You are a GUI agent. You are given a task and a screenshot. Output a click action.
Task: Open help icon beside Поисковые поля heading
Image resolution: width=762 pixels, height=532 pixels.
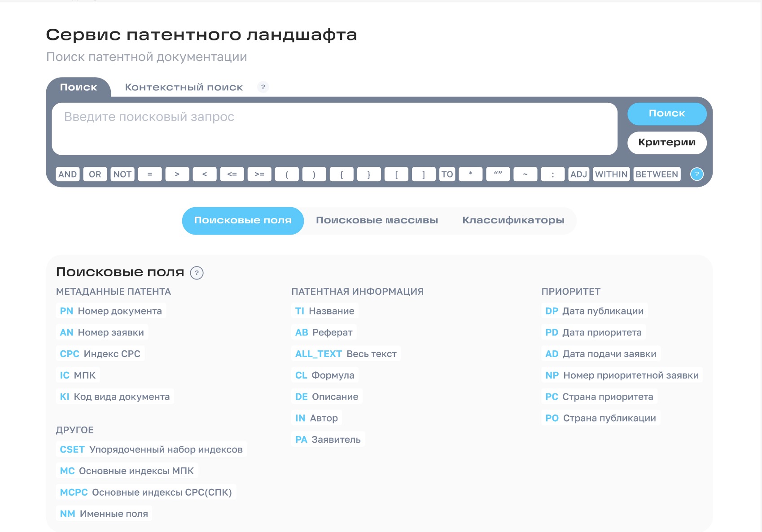tap(197, 273)
